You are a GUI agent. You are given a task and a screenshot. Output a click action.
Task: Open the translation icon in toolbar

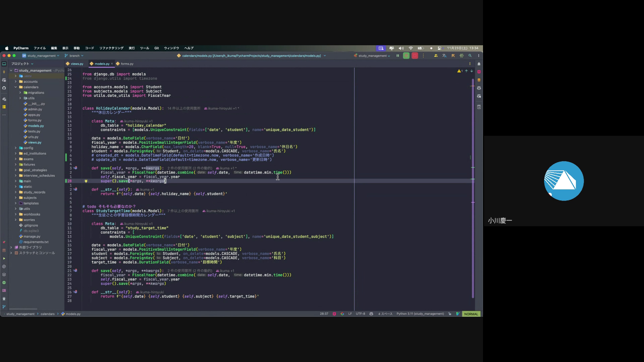coord(444,56)
